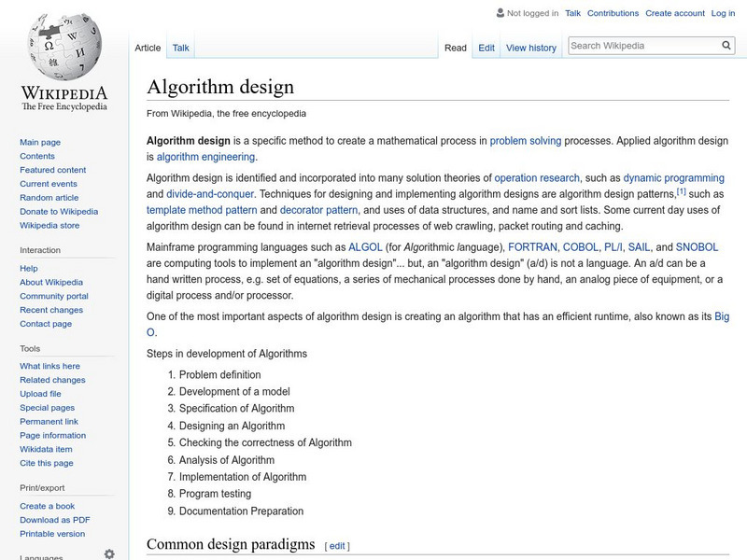Image resolution: width=747 pixels, height=560 pixels.
Task: View Recent changes
Action: tap(51, 310)
